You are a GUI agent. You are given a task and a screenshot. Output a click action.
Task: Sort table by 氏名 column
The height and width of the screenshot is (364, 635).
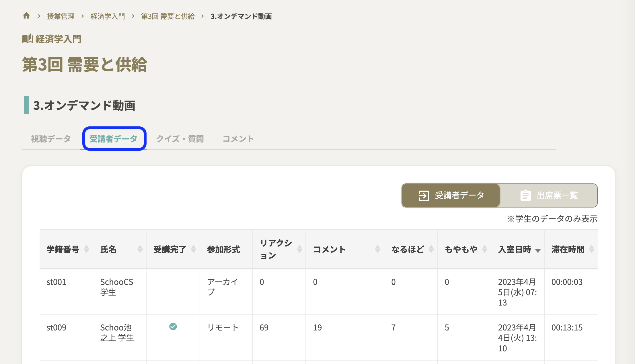point(140,249)
